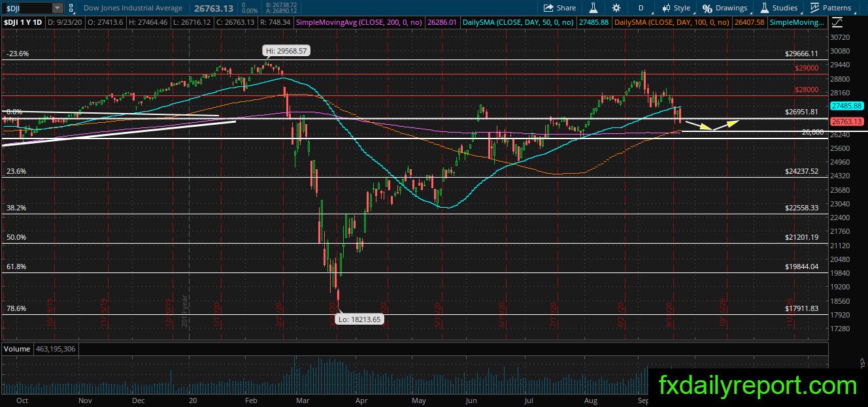The height and width of the screenshot is (407, 868).
Task: Click the 0.0% Fibonacci level label
Action: click(x=14, y=112)
